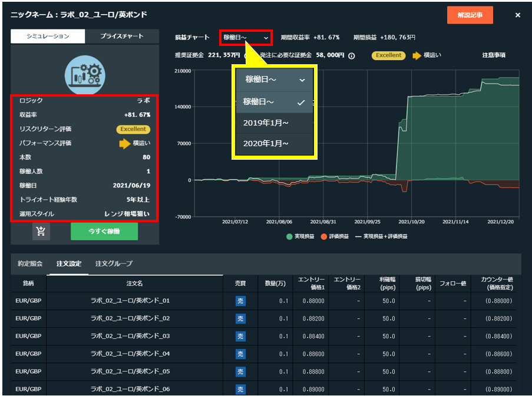The height and width of the screenshot is (399, 532).
Task: Click the 今すぐ稼働 button
Action: [x=104, y=232]
